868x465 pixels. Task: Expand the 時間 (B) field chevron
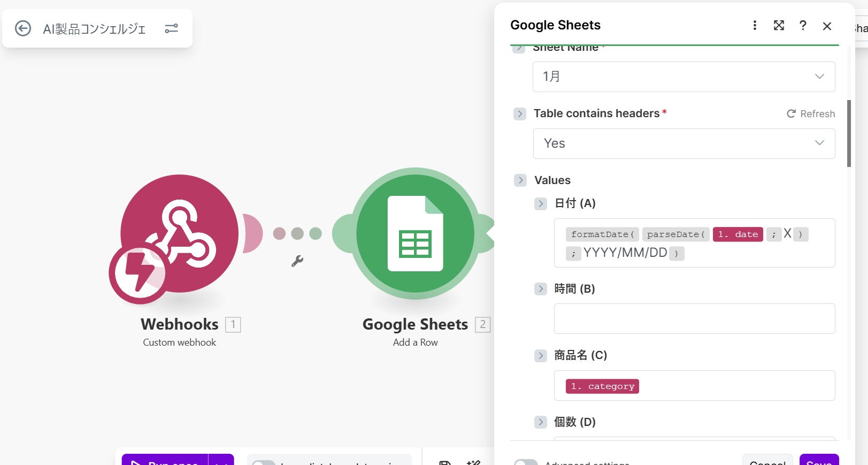click(541, 289)
